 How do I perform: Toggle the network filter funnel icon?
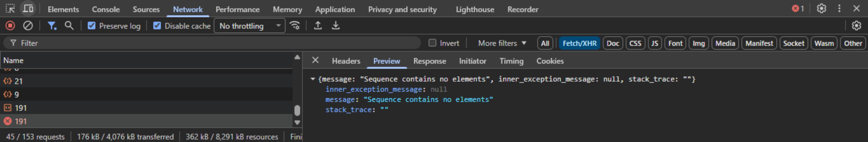tap(52, 26)
